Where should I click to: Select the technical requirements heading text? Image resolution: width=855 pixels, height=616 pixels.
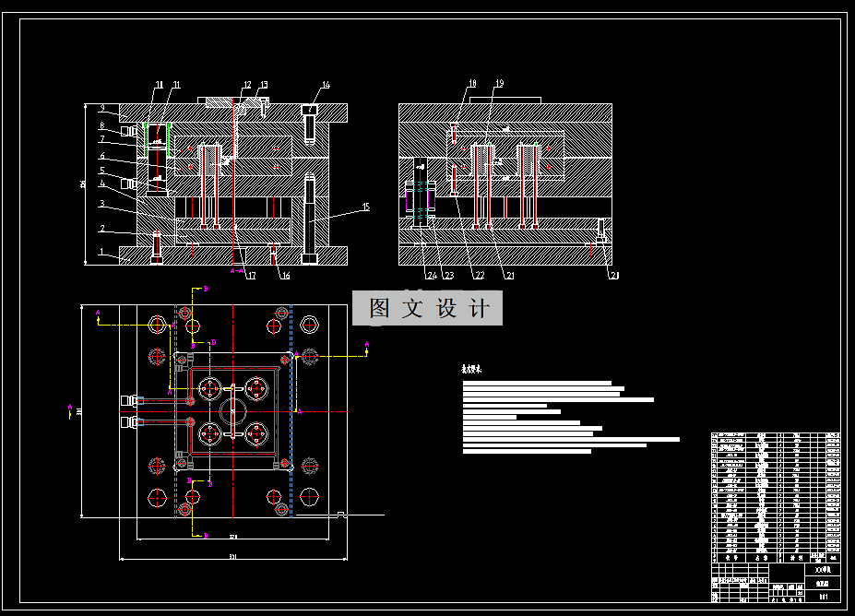click(471, 369)
